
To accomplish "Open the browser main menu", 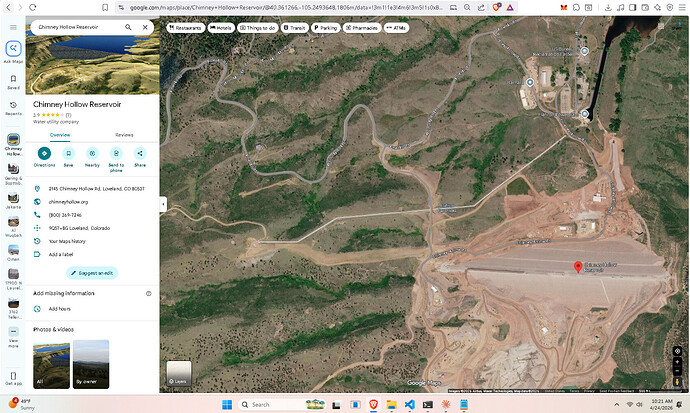I will (682, 7).
